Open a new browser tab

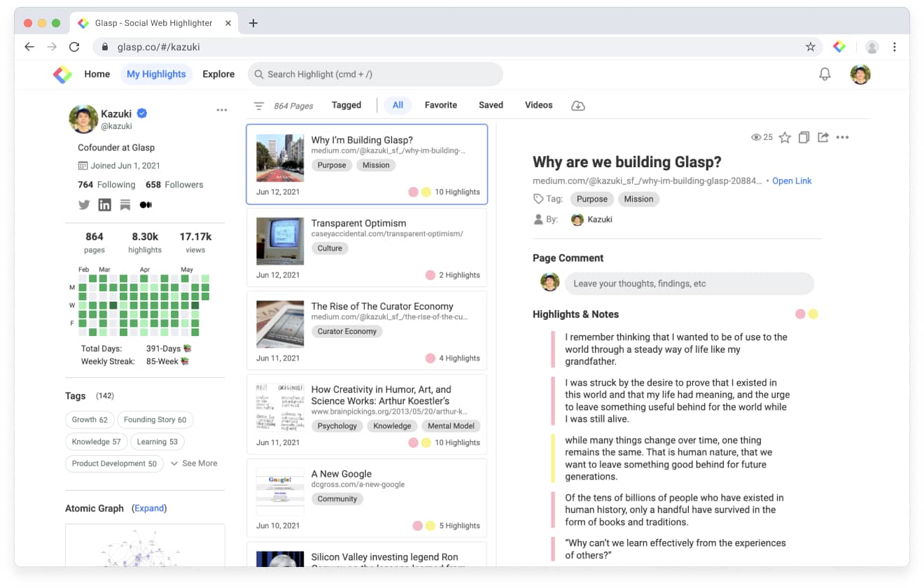pyautogui.click(x=253, y=23)
